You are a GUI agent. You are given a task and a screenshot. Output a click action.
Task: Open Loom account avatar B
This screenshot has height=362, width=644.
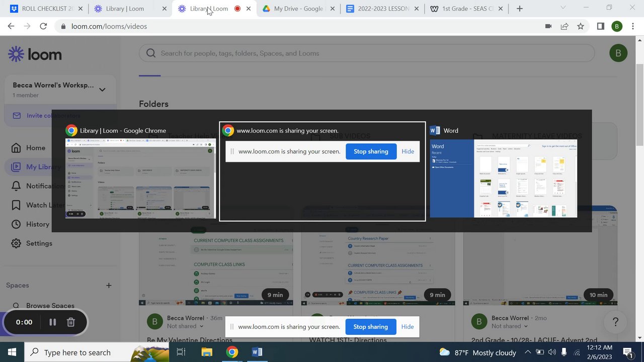coord(618,53)
